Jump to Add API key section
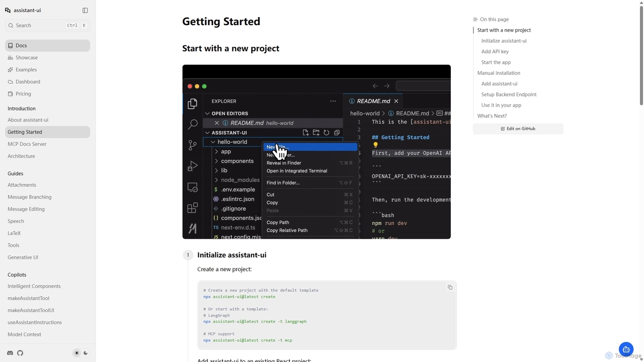The height and width of the screenshot is (362, 644). [x=495, y=51]
